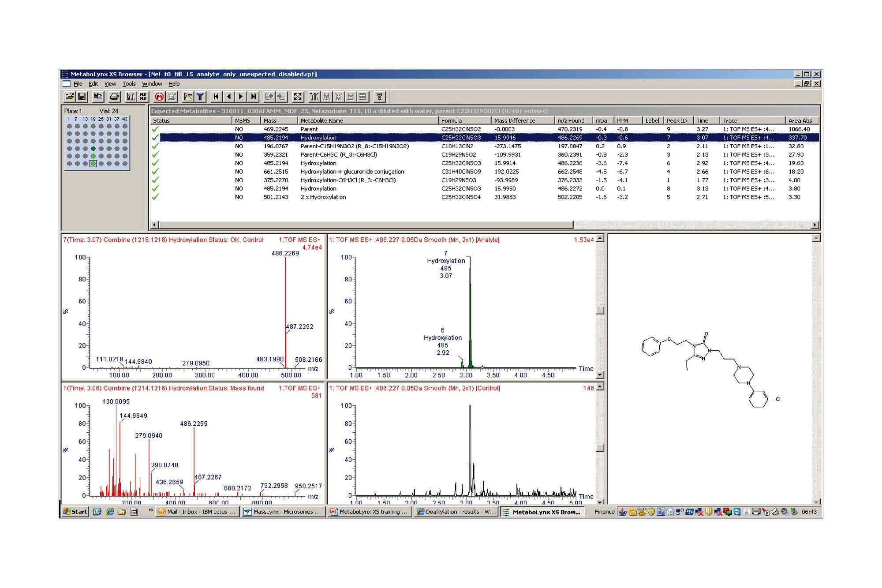This screenshot has width=882, height=588.
Task: Switch to MassLynx - Microsomes taskbar button
Action: 284,512
